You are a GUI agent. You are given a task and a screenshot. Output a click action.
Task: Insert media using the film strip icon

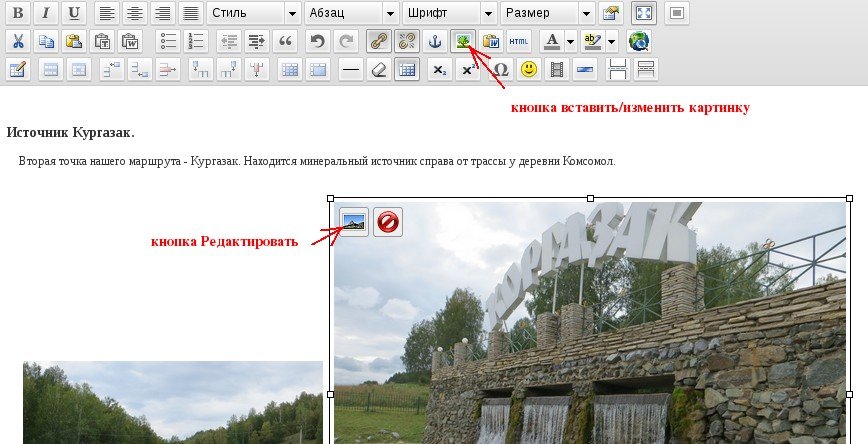point(557,70)
